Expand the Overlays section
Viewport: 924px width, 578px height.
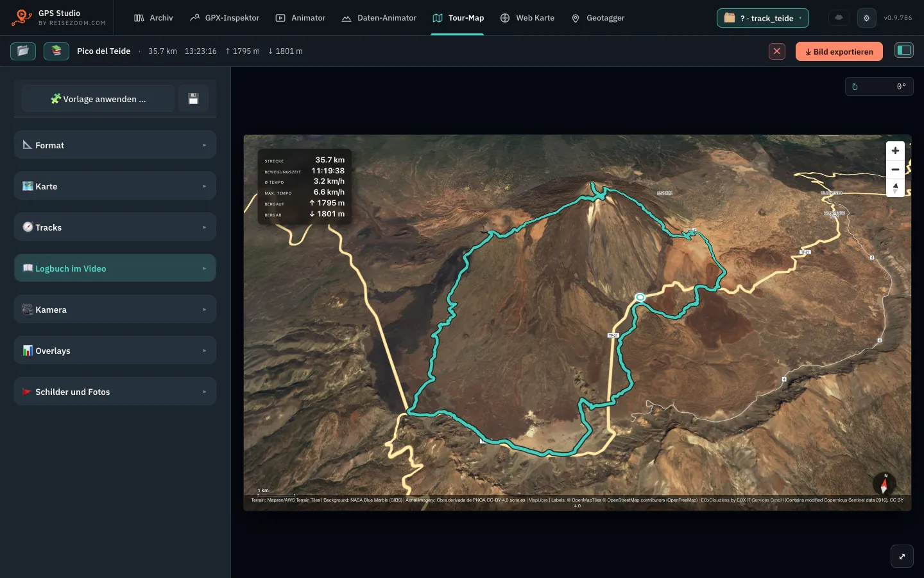115,351
